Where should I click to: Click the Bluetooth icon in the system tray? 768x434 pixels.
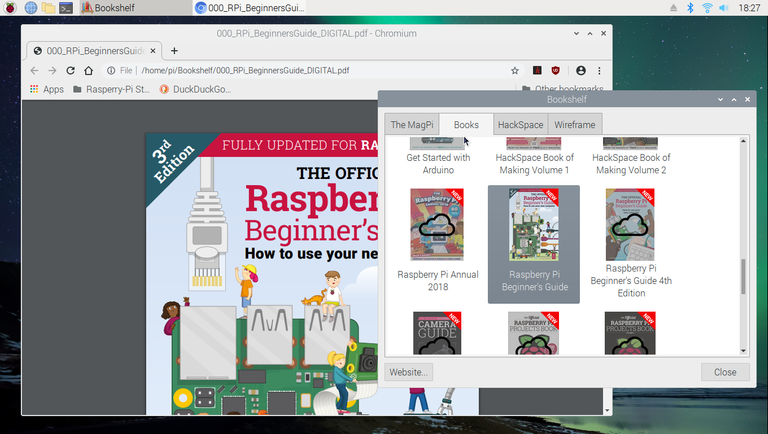(x=688, y=8)
